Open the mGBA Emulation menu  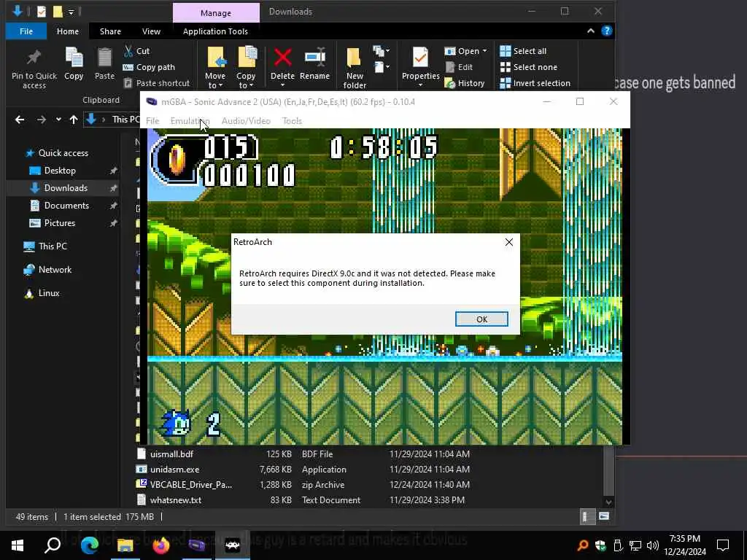pos(190,121)
